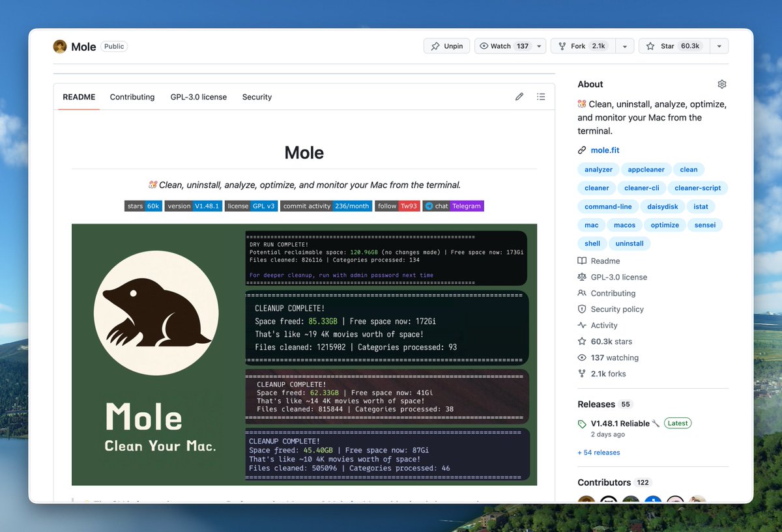
Task: Click the istat topic tag
Action: 701,206
